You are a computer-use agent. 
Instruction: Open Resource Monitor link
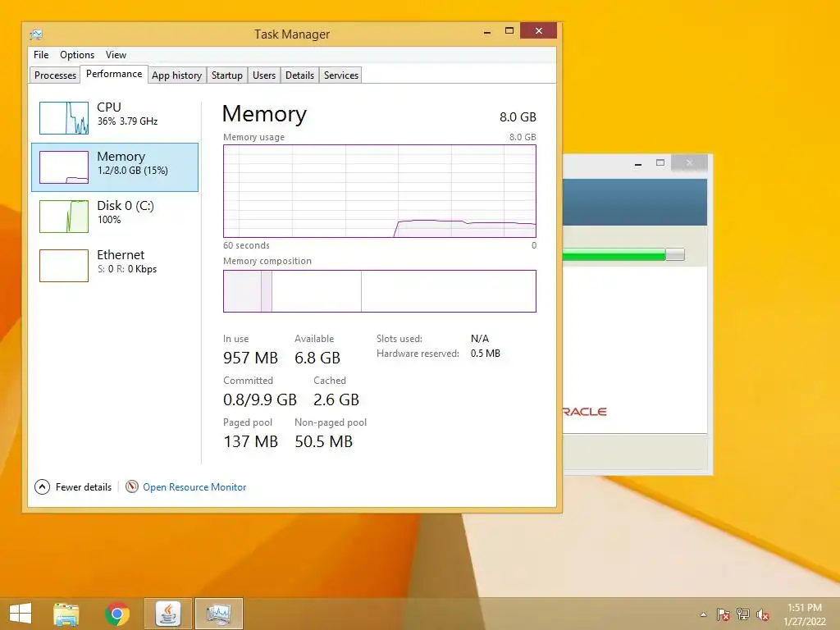[x=194, y=487]
